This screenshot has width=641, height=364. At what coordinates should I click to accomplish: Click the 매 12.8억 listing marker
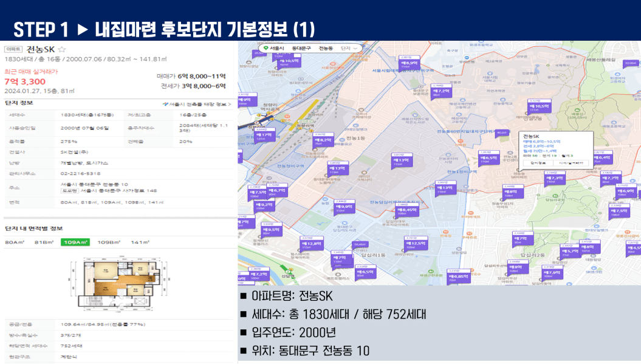(x=312, y=244)
